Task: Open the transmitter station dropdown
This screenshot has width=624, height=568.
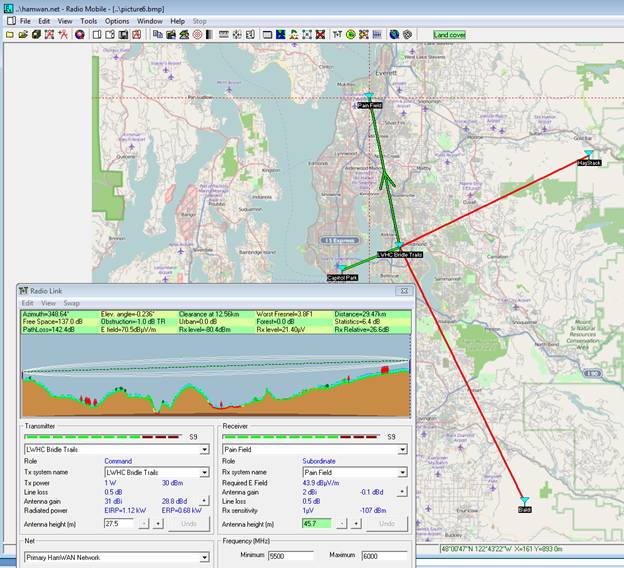Action: [205, 450]
